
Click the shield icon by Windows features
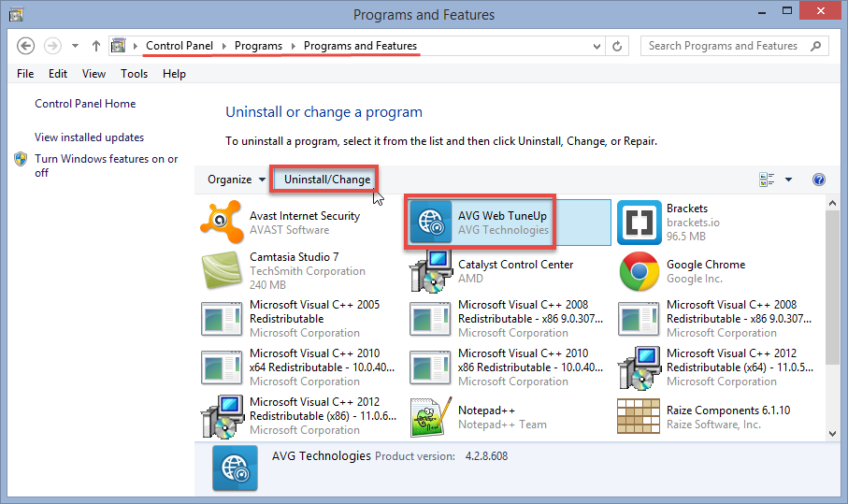click(21, 159)
